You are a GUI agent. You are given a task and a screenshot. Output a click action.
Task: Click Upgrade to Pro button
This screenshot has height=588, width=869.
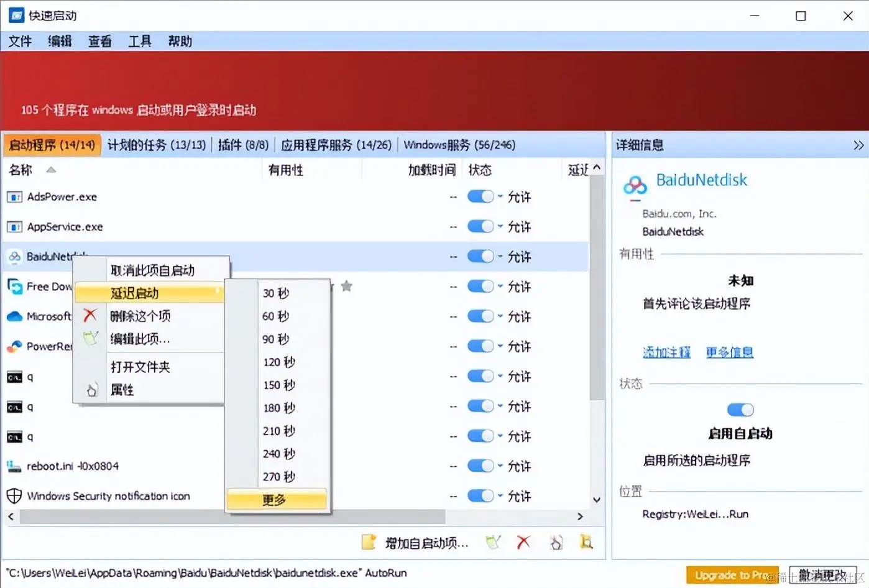pyautogui.click(x=732, y=576)
